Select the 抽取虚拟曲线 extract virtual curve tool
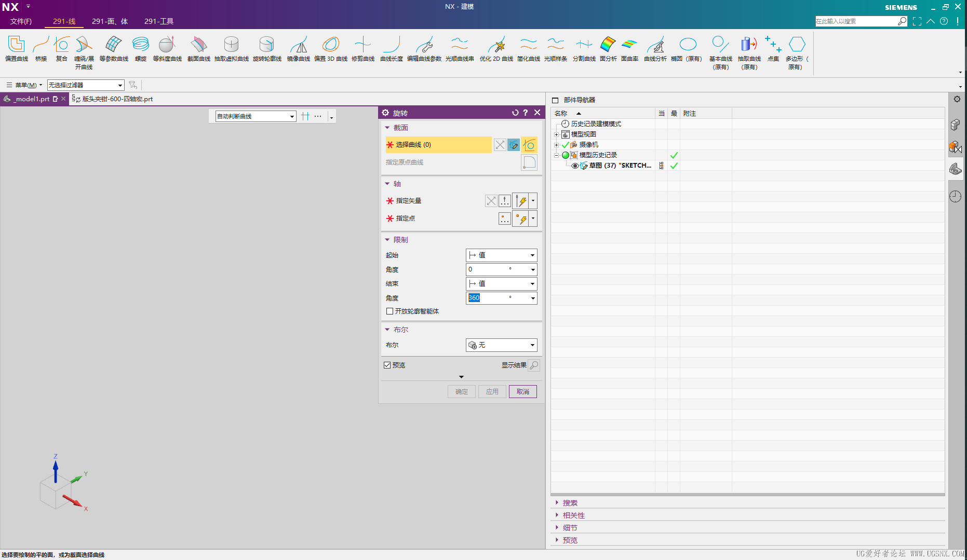967x560 pixels. [232, 49]
